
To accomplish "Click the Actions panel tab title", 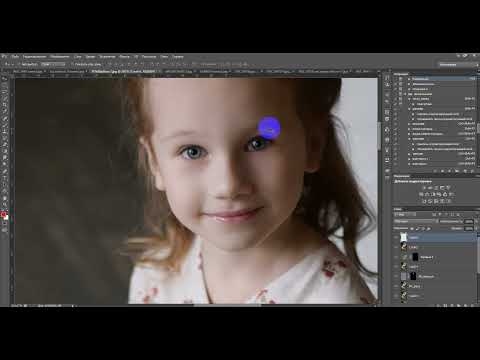I will [401, 74].
